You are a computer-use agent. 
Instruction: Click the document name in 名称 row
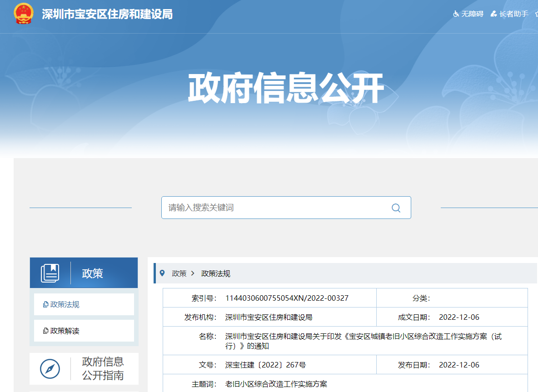coord(363,341)
